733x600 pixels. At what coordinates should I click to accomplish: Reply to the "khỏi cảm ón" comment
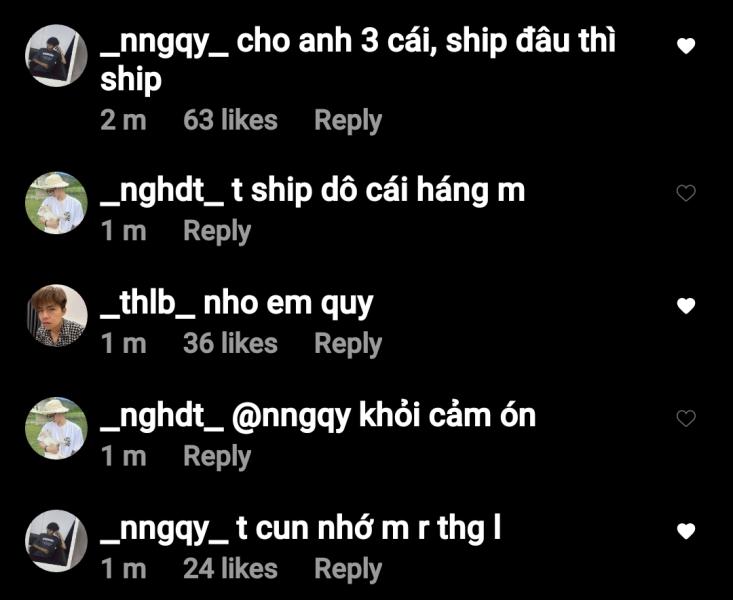(217, 457)
